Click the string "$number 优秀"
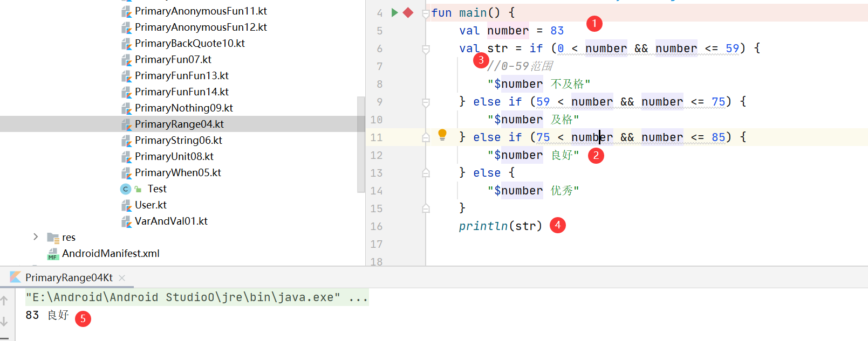The height and width of the screenshot is (341, 868). pyautogui.click(x=533, y=191)
